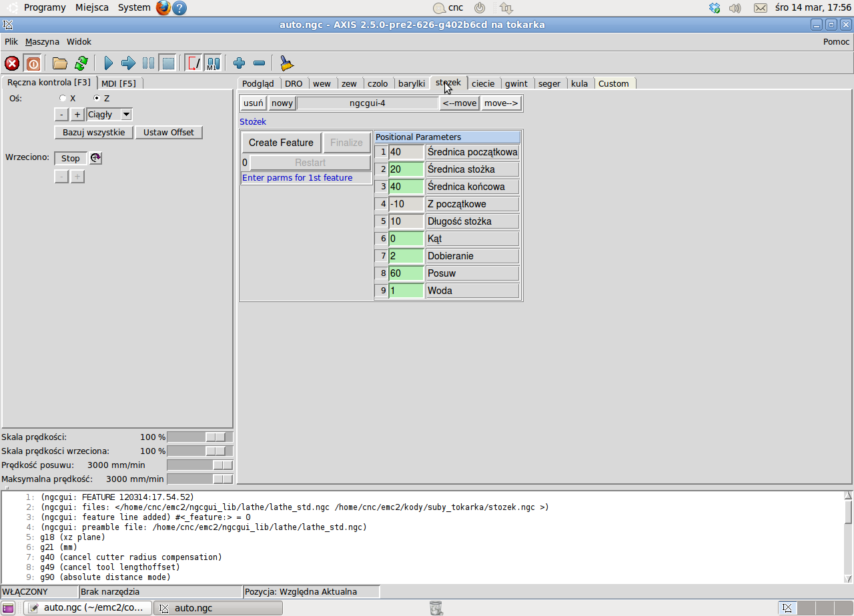The image size is (854, 616).
Task: Clear live plot with brush icon
Action: pos(287,63)
